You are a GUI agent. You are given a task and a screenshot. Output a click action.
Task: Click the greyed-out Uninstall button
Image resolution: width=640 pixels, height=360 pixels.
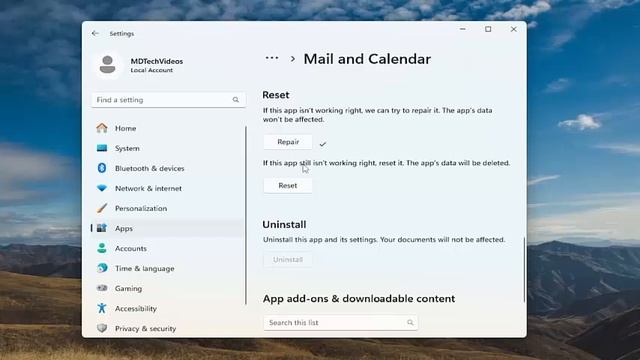(x=288, y=260)
